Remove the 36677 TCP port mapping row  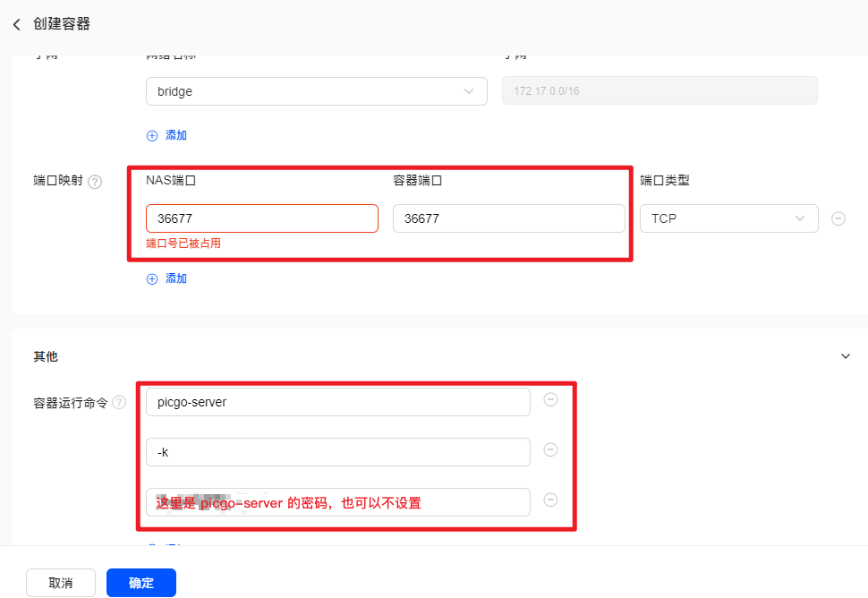coord(838,218)
